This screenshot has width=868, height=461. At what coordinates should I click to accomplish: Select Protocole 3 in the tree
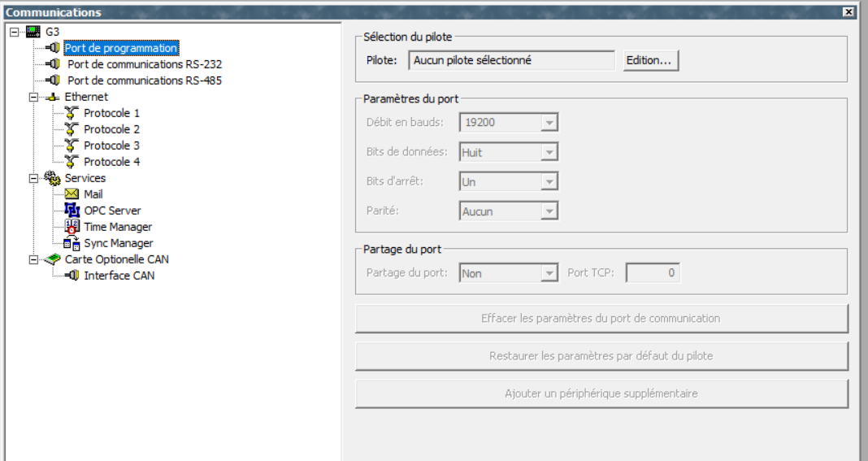[111, 146]
